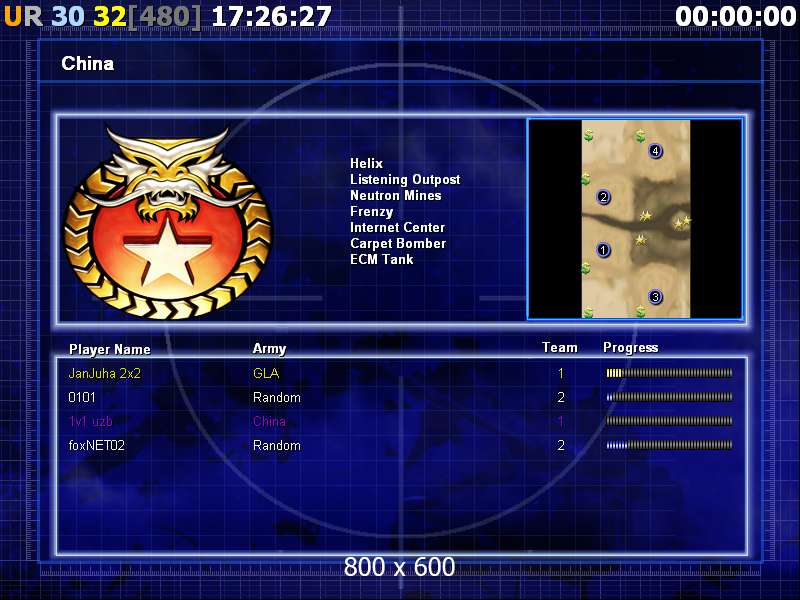Click the [480] value in overlay
Viewport: 800px width, 600px height.
pyautogui.click(x=164, y=17)
